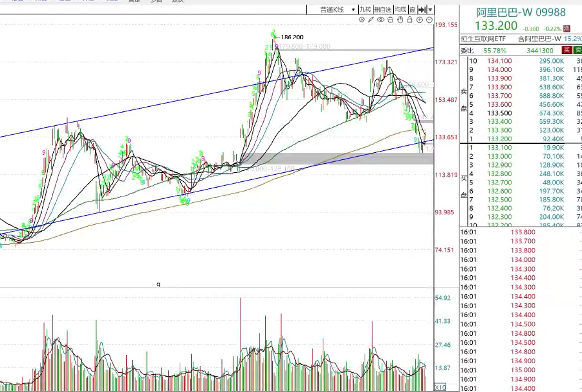This screenshot has height=392, width=582.
Task: Toggle the chart lock icon
Action: (x=410, y=20)
